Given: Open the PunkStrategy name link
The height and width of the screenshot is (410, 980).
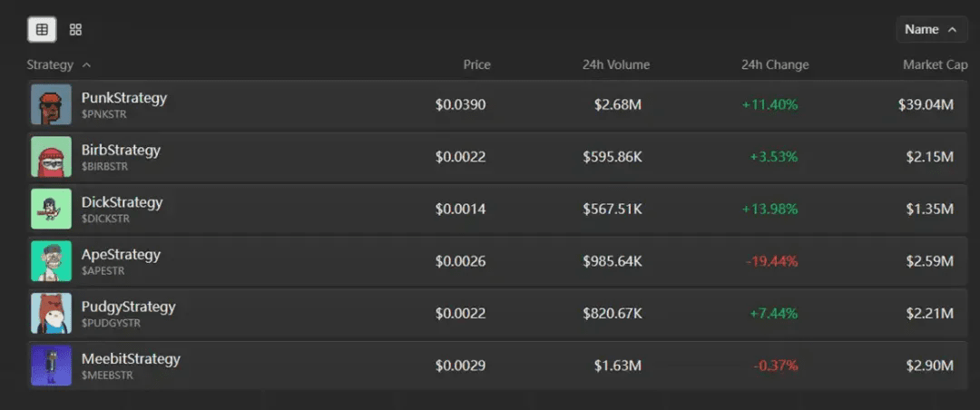Looking at the screenshot, I should click(124, 98).
